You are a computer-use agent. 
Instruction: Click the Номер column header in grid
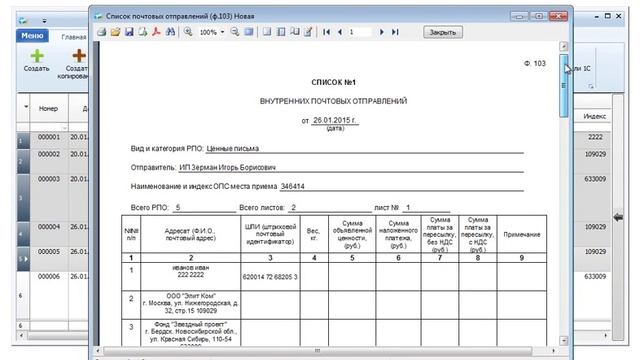click(x=49, y=108)
